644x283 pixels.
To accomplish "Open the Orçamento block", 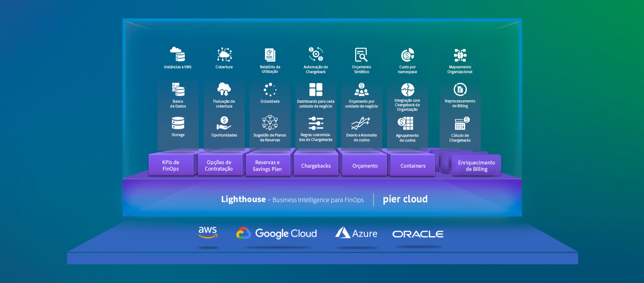I will pos(365,166).
